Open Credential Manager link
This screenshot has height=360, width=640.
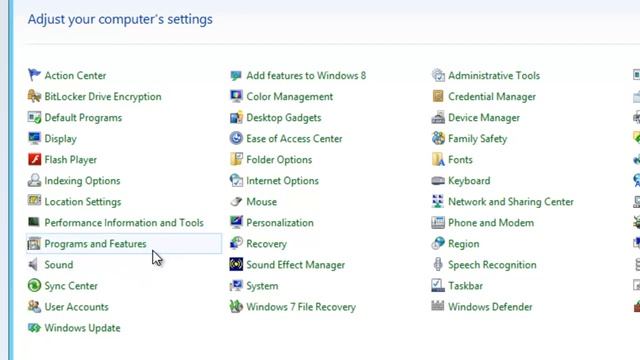tap(492, 97)
